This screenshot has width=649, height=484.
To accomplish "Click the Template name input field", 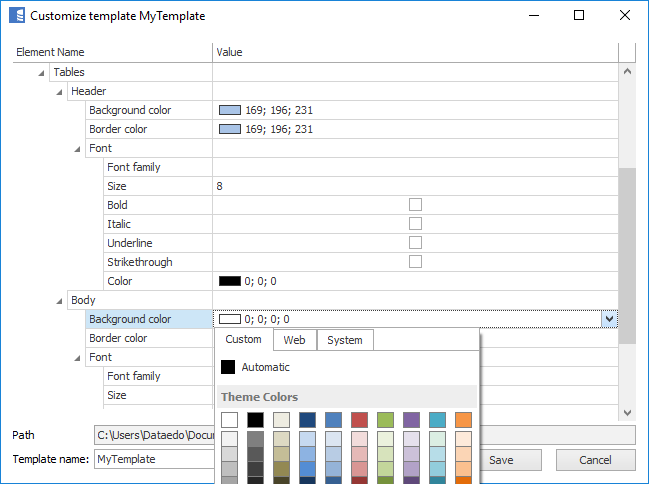I will [x=150, y=459].
